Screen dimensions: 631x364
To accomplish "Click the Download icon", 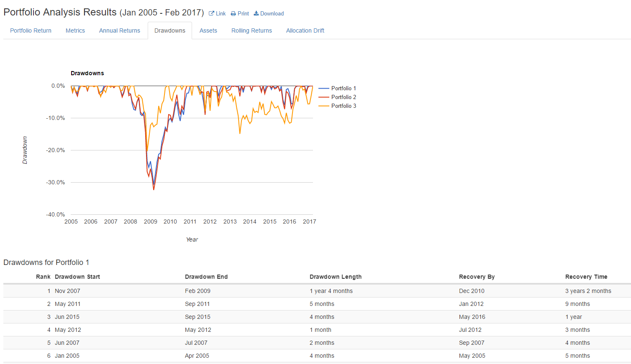I will 256,13.
